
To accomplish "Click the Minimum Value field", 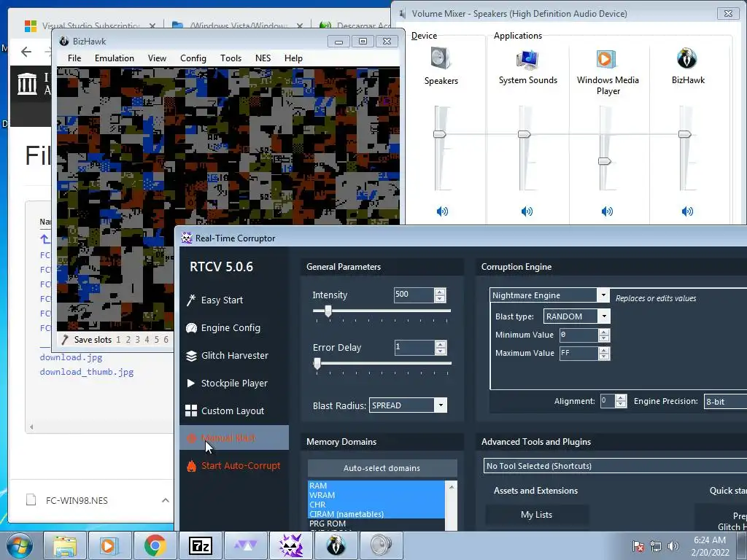I will pos(578,335).
